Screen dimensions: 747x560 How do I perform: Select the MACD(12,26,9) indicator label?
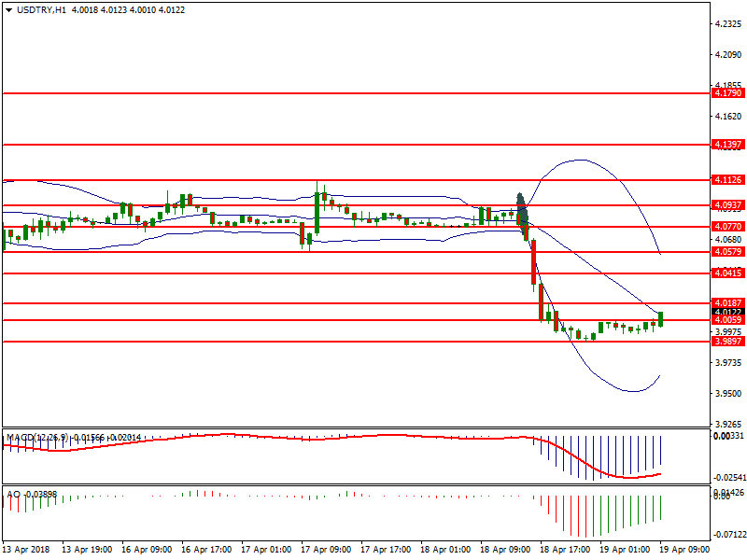click(x=35, y=437)
